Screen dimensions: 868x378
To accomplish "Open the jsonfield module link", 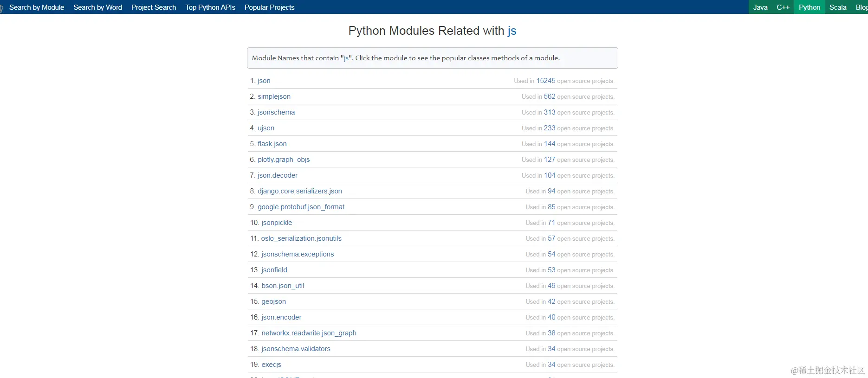I will click(x=274, y=270).
